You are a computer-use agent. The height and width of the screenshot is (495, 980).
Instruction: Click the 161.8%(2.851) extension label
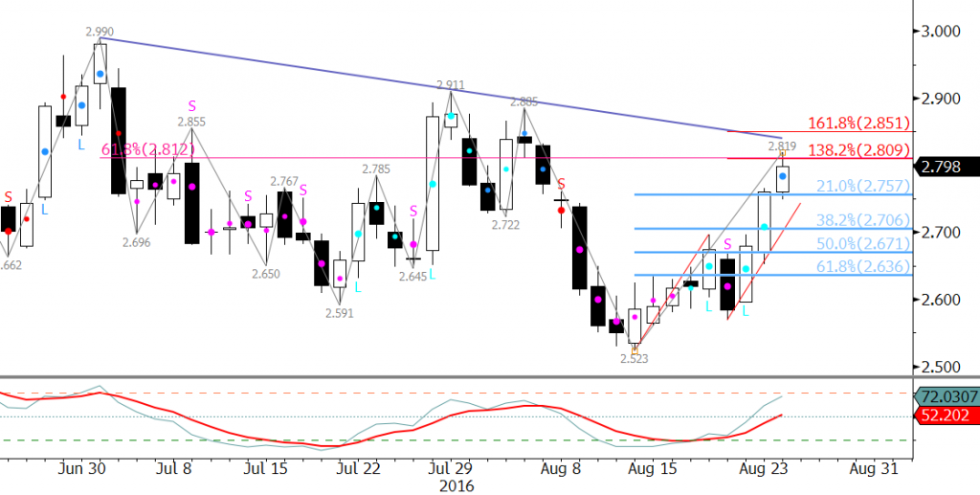coord(859,124)
